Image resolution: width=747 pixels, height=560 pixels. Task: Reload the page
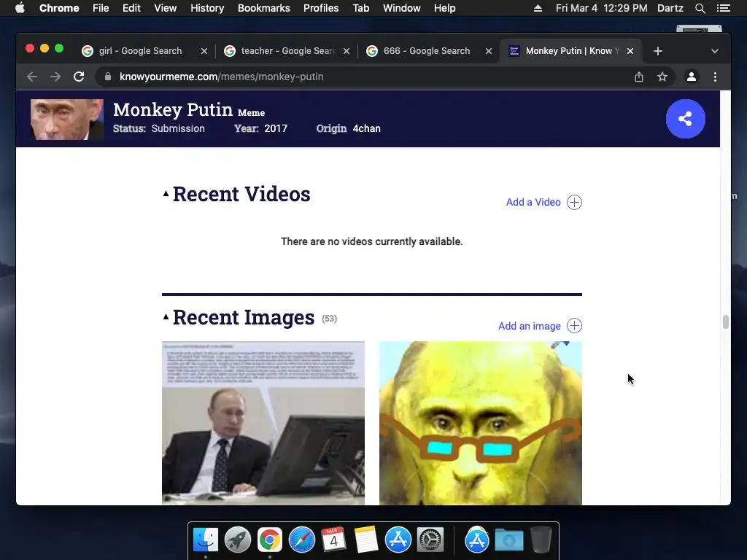pyautogui.click(x=79, y=77)
